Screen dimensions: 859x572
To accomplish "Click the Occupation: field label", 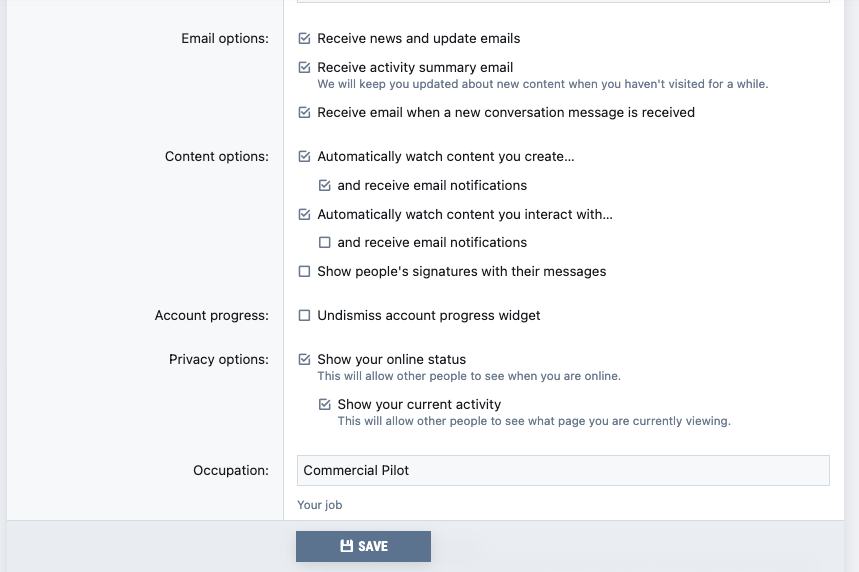I will (x=231, y=470).
